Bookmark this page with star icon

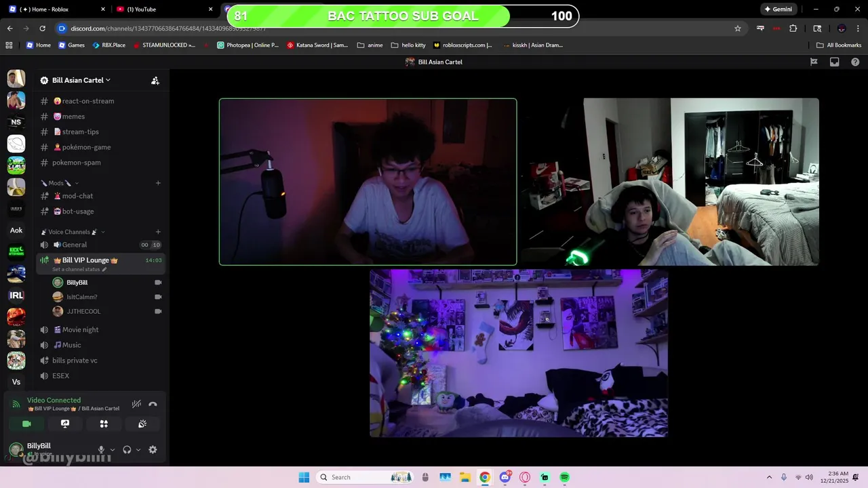tap(738, 28)
